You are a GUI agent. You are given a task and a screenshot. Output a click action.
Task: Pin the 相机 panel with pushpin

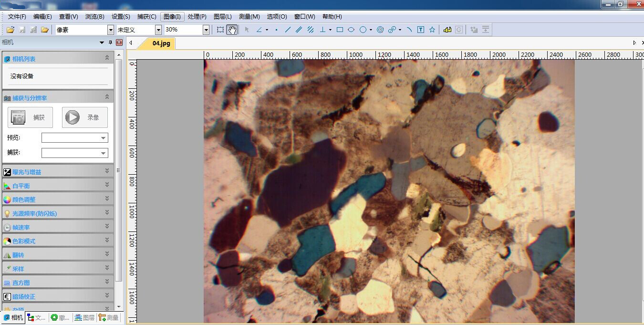111,42
